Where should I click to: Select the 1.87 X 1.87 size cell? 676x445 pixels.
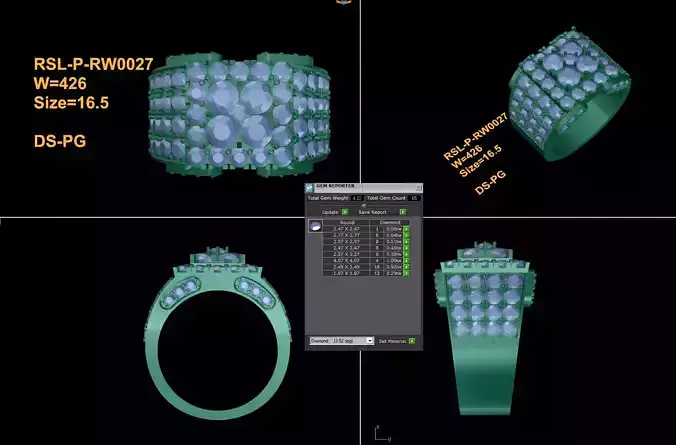tap(346, 273)
